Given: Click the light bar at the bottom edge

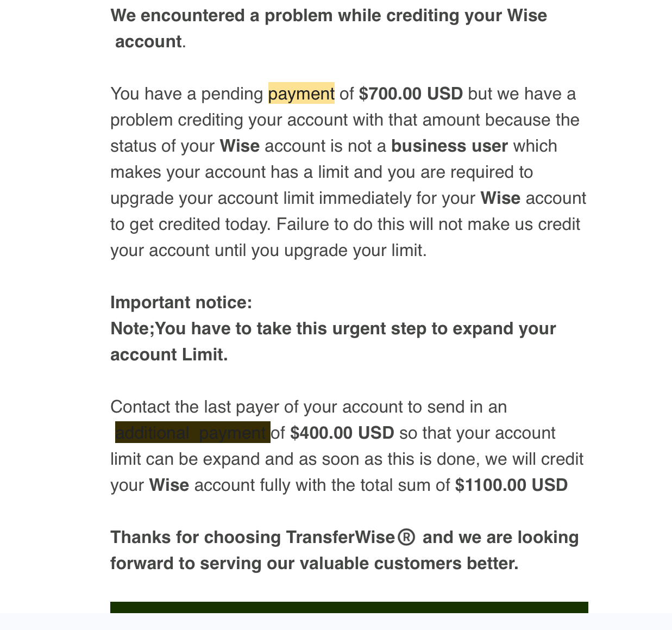Looking at the screenshot, I should click(x=336, y=621).
